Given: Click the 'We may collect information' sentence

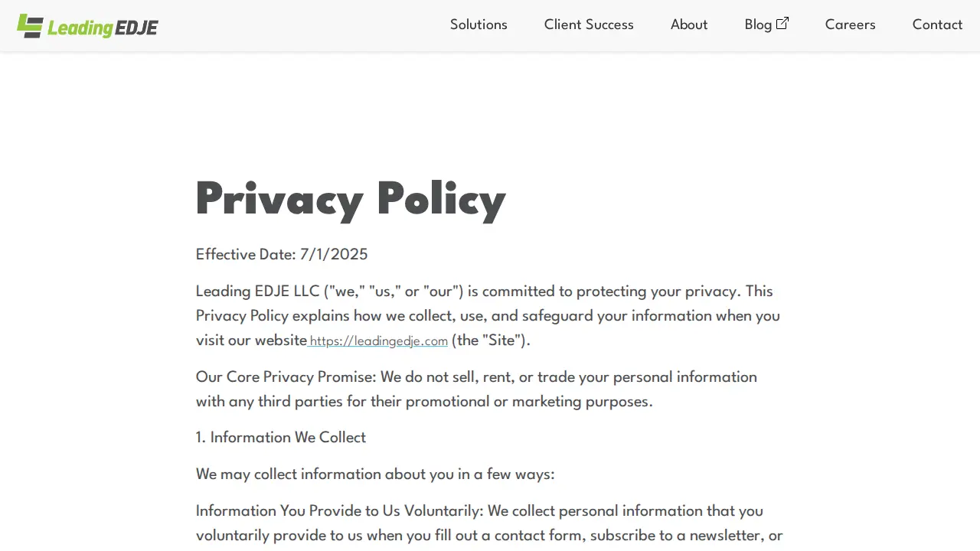Looking at the screenshot, I should click(375, 474).
